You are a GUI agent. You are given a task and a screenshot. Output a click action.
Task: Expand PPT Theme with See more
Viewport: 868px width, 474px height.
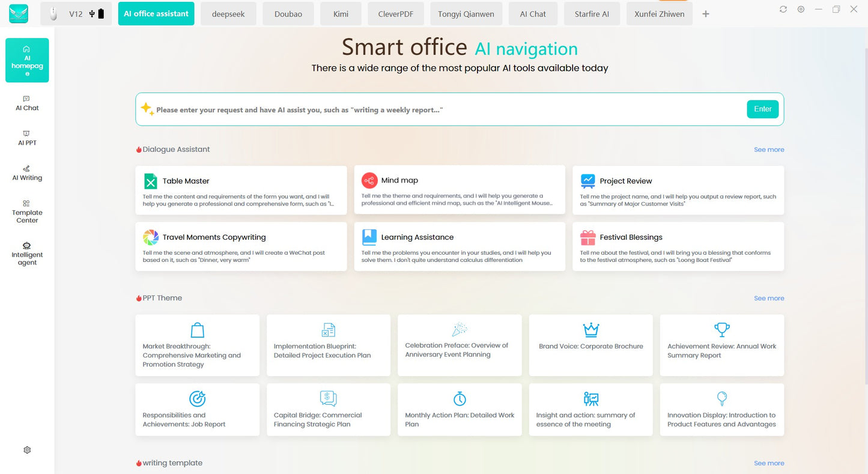click(769, 298)
